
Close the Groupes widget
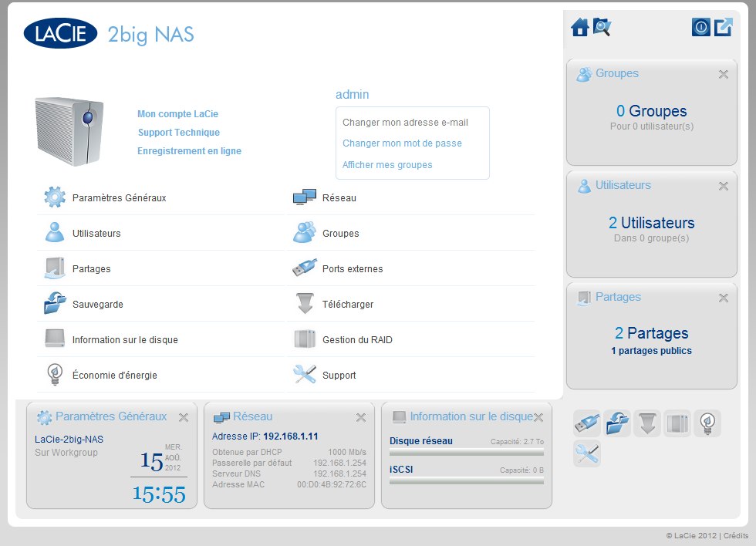(724, 74)
